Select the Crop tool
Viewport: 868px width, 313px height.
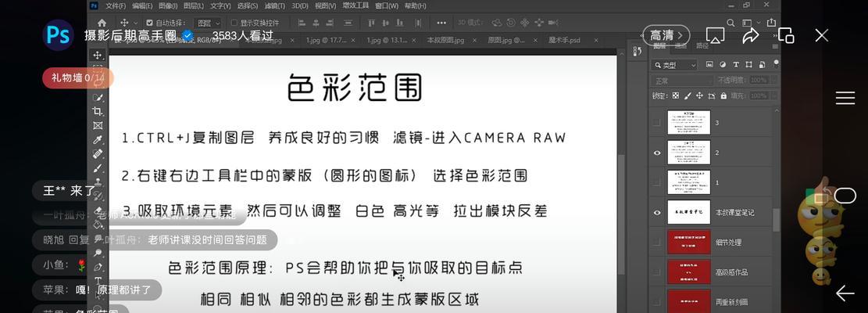pos(98,111)
